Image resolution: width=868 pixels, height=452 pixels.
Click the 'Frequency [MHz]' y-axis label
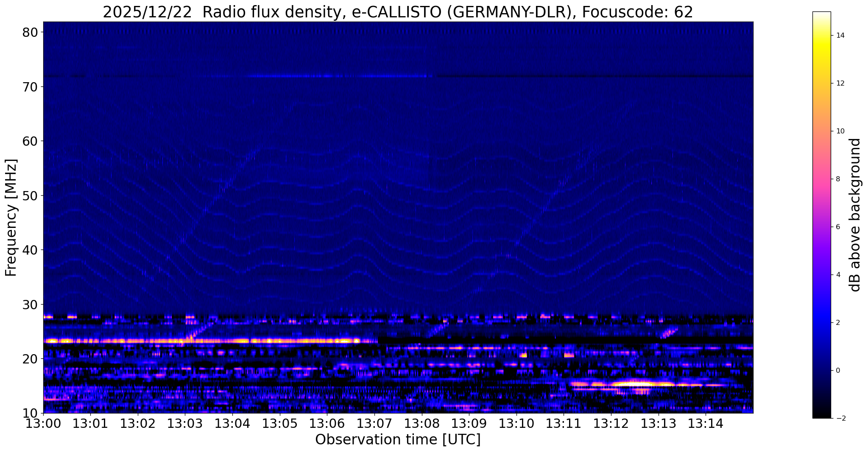[11, 218]
